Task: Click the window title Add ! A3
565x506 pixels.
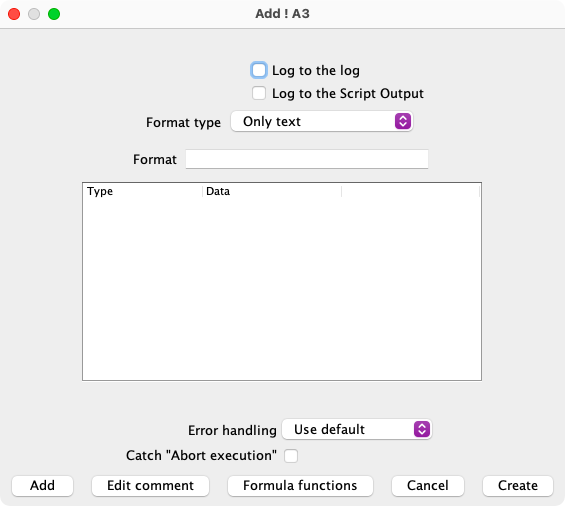Action: [282, 14]
